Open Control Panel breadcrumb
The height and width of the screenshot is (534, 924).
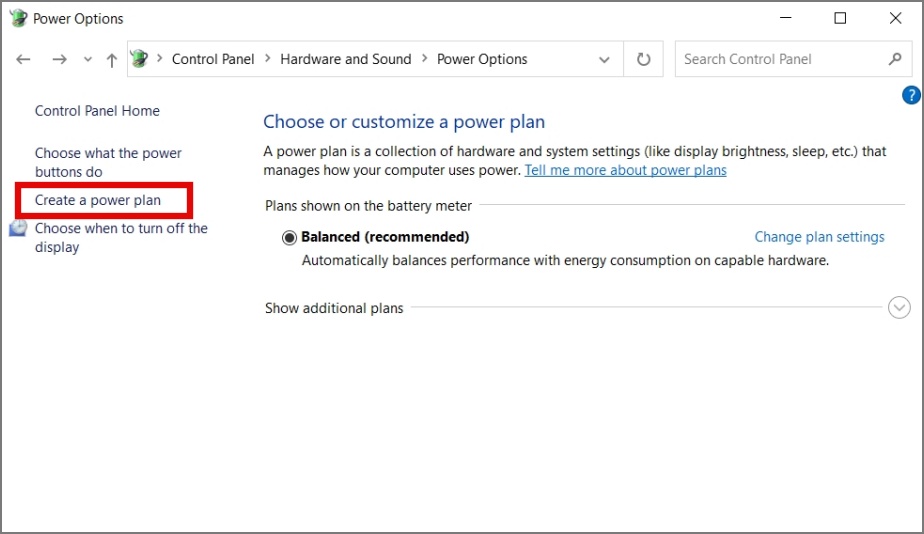pyautogui.click(x=213, y=59)
